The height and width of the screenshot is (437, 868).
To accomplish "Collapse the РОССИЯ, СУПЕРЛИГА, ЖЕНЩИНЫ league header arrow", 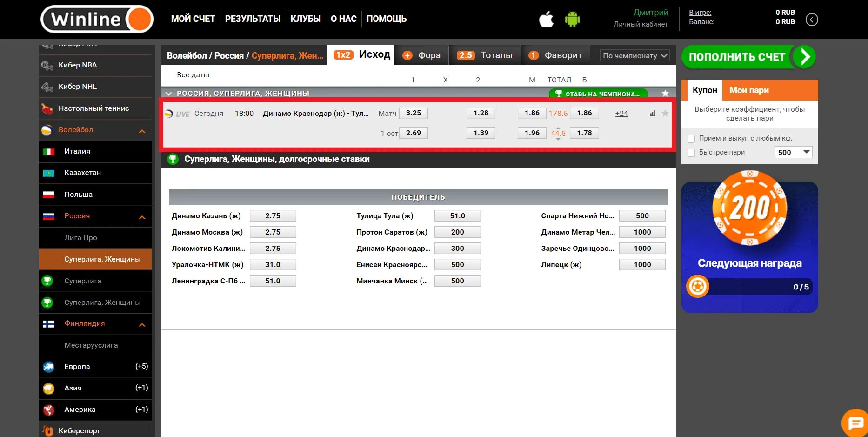I will pyautogui.click(x=168, y=94).
